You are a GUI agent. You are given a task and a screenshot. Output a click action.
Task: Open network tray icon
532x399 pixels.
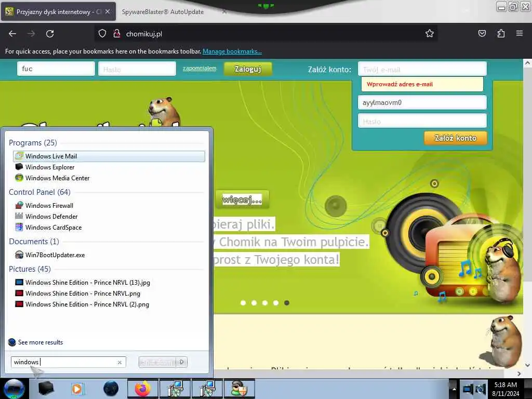[x=468, y=389]
